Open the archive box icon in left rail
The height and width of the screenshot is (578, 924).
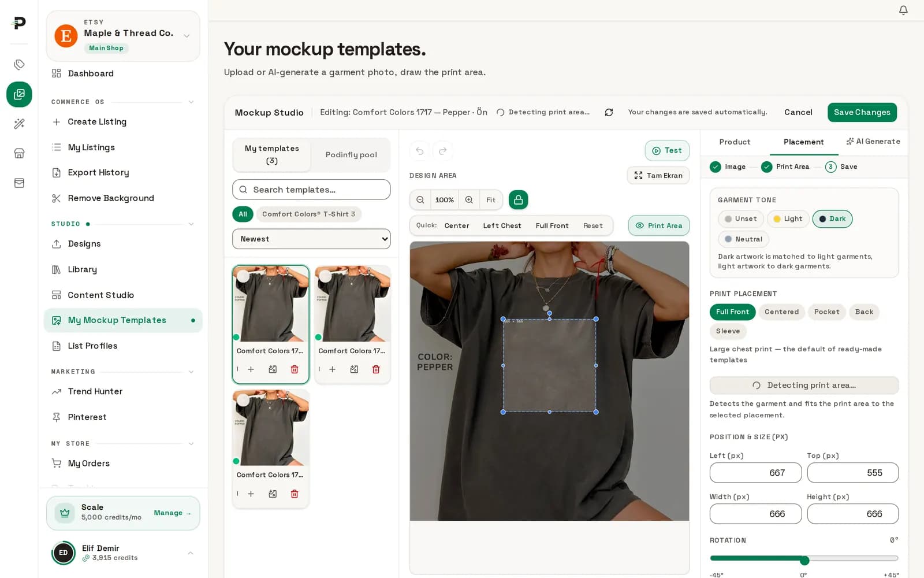[x=19, y=183]
